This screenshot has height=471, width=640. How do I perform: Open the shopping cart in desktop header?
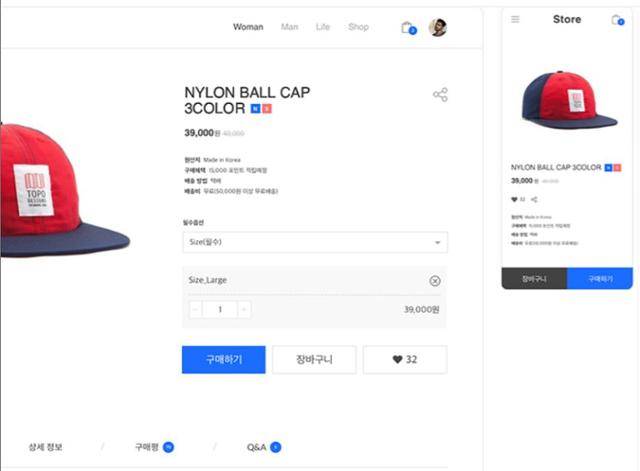click(x=407, y=28)
